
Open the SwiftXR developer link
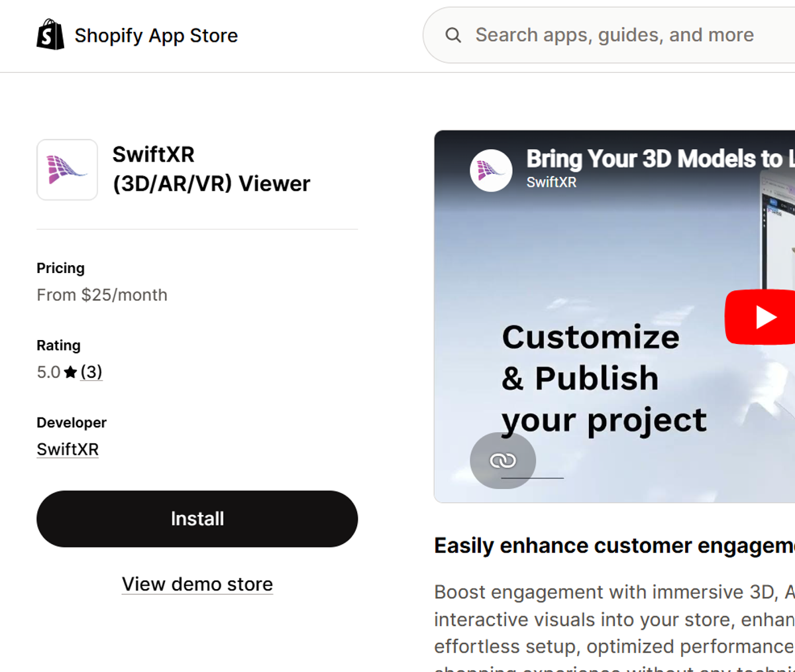pyautogui.click(x=68, y=449)
